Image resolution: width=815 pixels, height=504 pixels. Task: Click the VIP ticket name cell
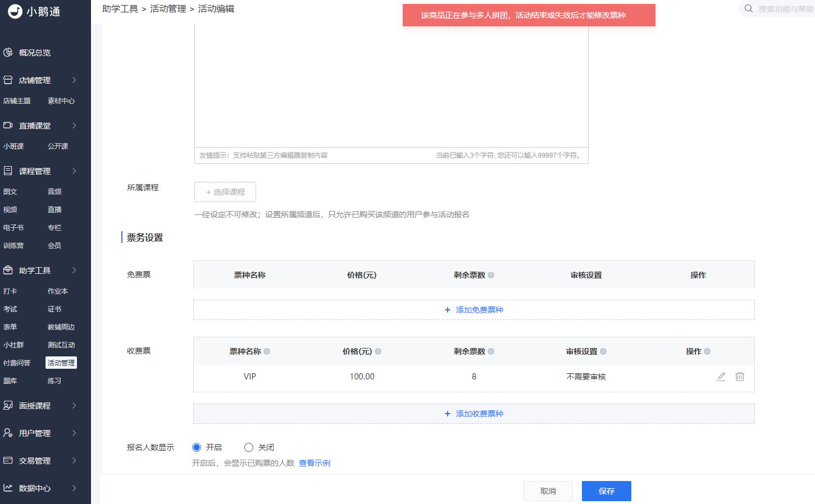[x=250, y=377]
